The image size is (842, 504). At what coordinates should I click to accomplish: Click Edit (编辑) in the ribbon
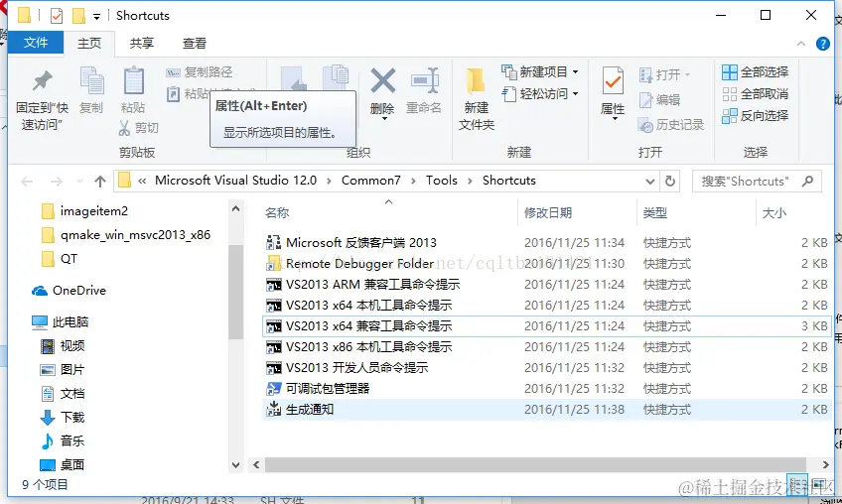(x=659, y=100)
